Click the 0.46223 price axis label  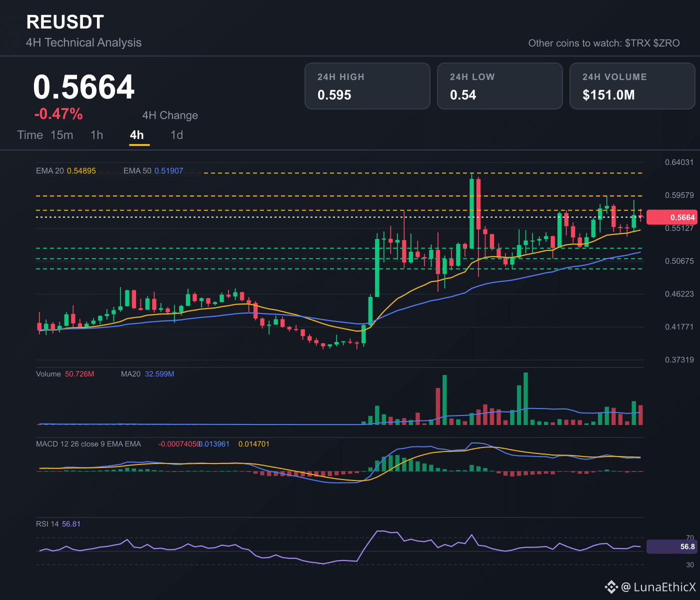pos(679,293)
